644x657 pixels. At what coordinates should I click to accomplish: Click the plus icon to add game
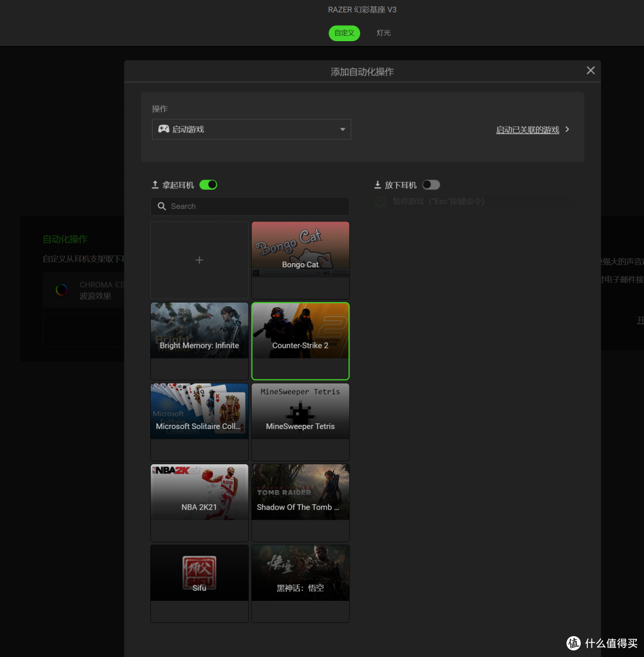(x=199, y=260)
